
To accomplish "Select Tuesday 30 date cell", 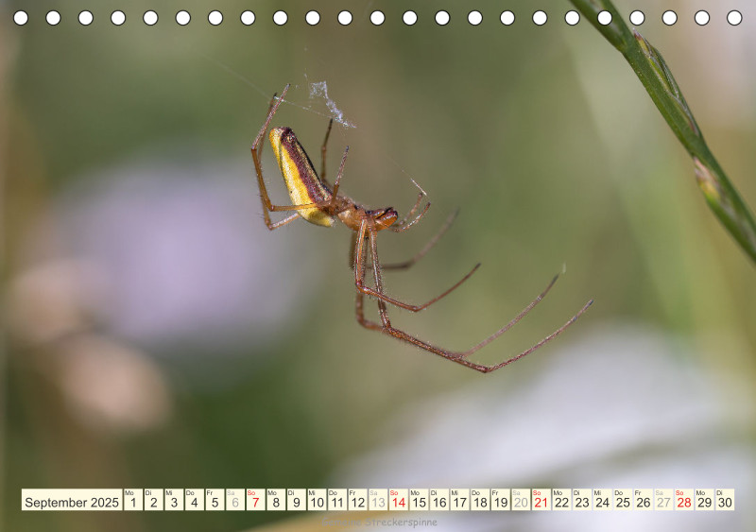I will pyautogui.click(x=726, y=500).
